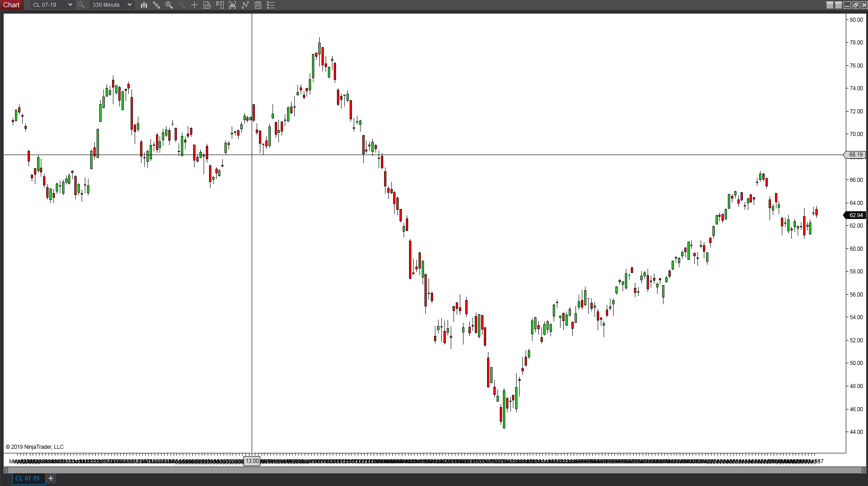Click the 74.00 price axis label
Viewport: 868px width, 486px height.
click(856, 88)
